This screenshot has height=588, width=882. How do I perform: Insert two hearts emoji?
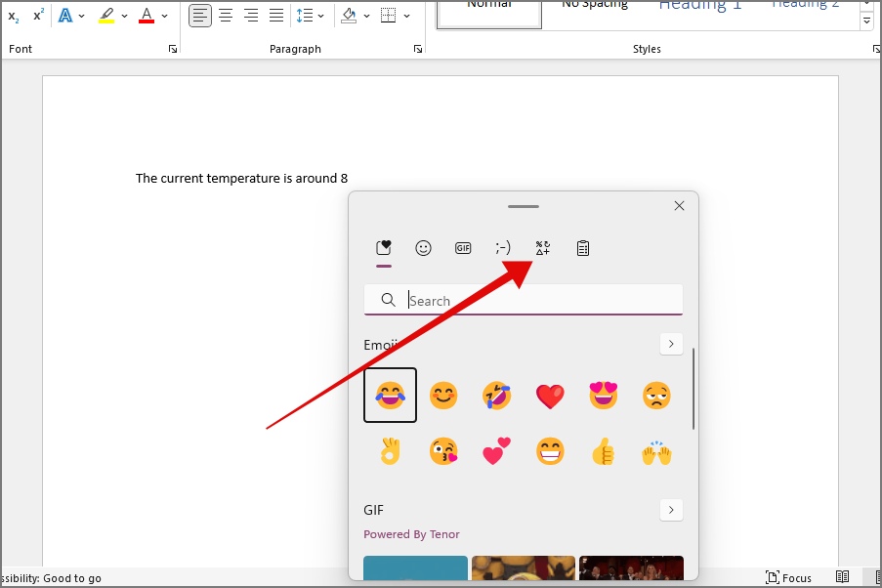tap(497, 451)
